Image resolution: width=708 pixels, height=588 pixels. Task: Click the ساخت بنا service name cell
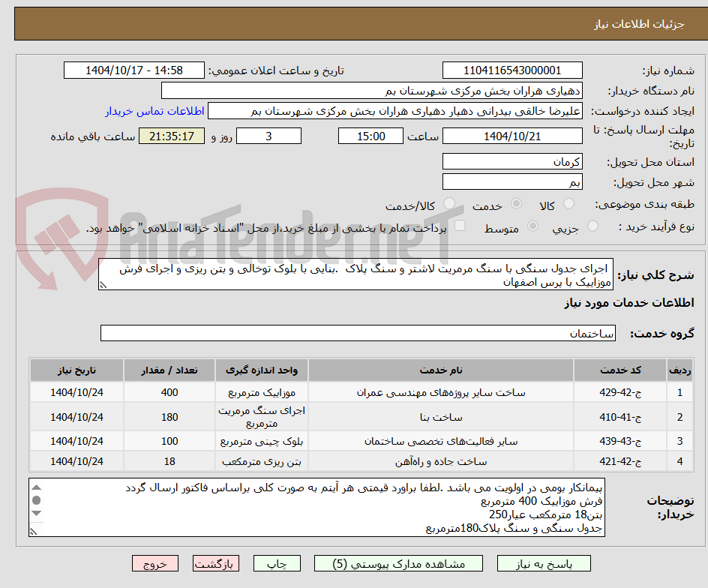click(441, 417)
